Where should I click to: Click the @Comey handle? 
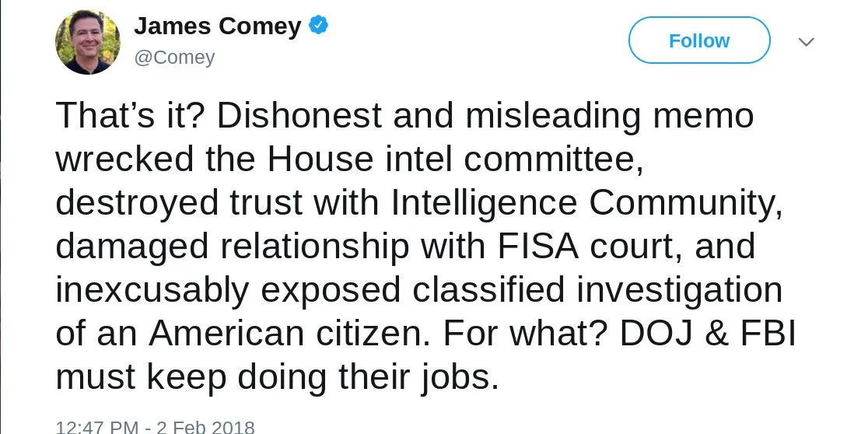pos(174,58)
